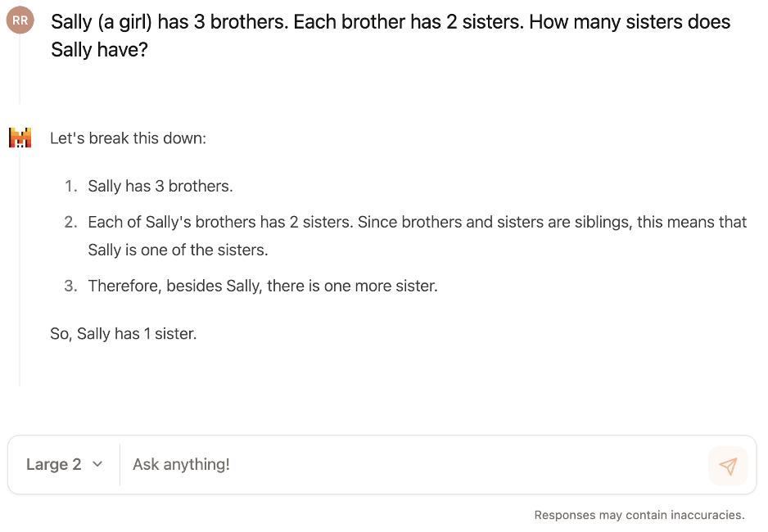Click the thread line below the Mistral logo
This screenshot has height=532, width=768.
(20, 268)
